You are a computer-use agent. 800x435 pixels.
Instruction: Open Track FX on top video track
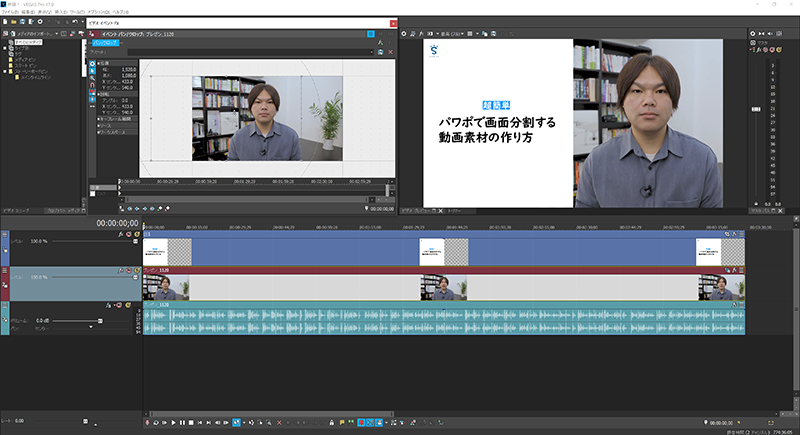121,235
